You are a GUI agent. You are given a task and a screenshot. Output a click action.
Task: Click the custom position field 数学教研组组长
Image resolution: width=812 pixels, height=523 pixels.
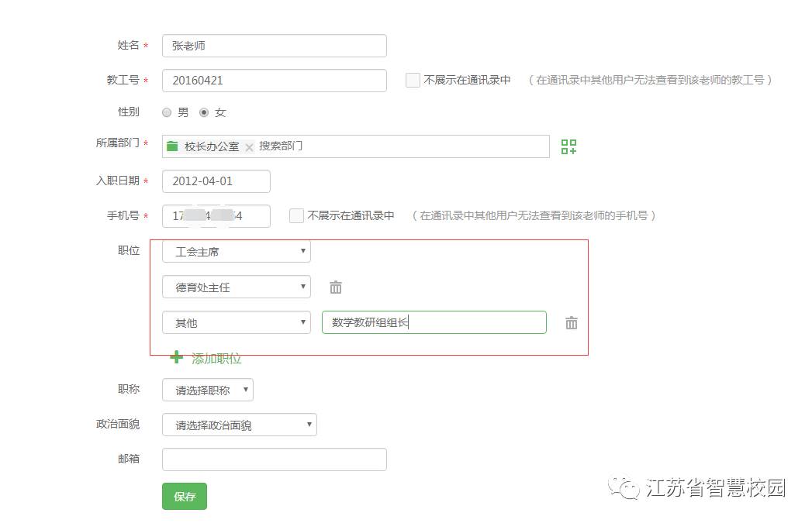434,322
